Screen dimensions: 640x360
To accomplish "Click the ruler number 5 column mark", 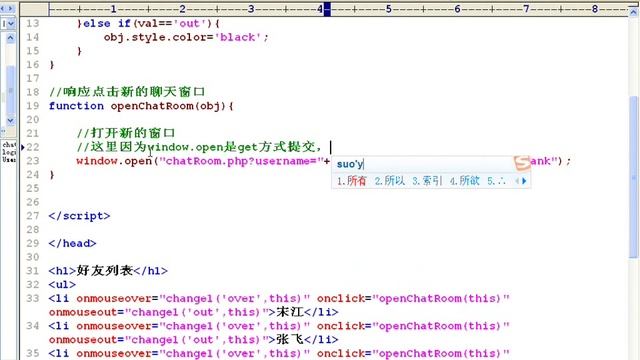I will tap(388, 9).
